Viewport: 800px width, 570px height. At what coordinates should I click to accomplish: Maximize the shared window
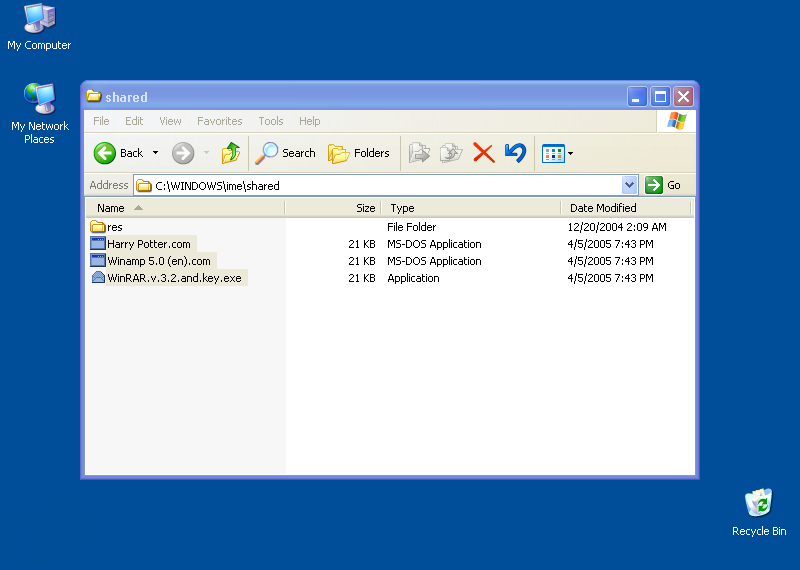click(660, 96)
